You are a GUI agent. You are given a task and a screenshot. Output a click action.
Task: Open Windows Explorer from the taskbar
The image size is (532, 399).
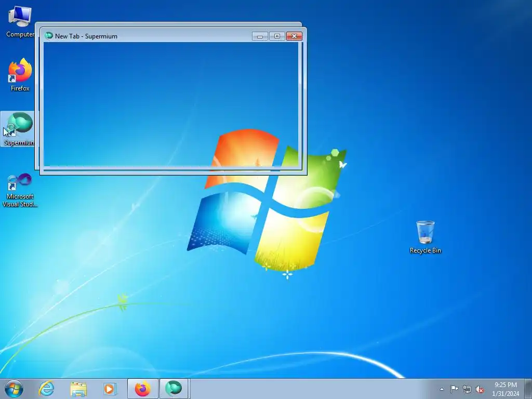pos(78,389)
